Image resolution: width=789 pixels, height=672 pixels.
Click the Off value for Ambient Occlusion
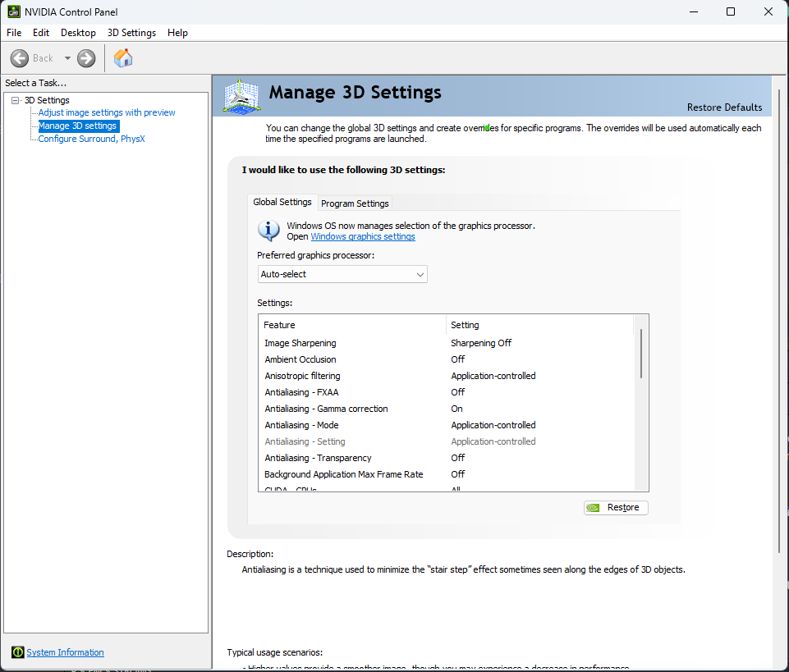click(457, 359)
